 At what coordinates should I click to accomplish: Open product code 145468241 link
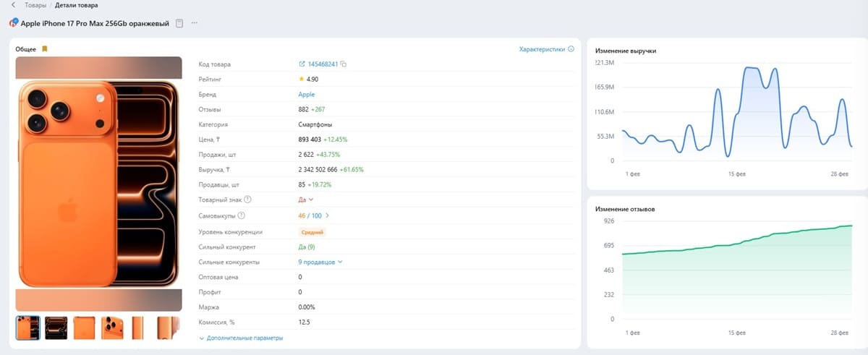click(x=323, y=64)
